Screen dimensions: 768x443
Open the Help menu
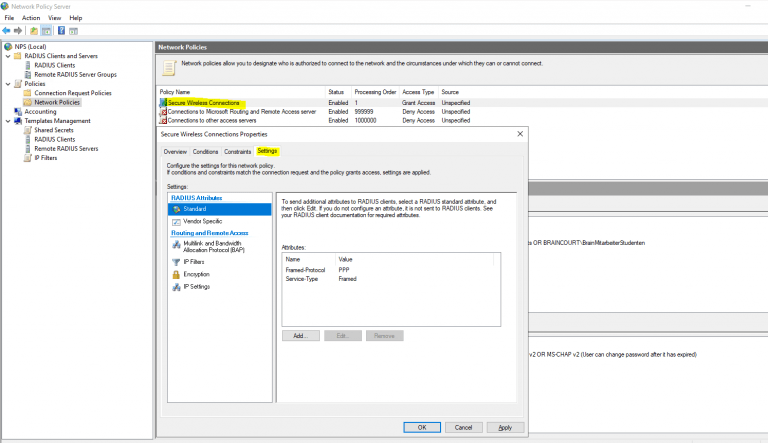pyautogui.click(x=75, y=18)
